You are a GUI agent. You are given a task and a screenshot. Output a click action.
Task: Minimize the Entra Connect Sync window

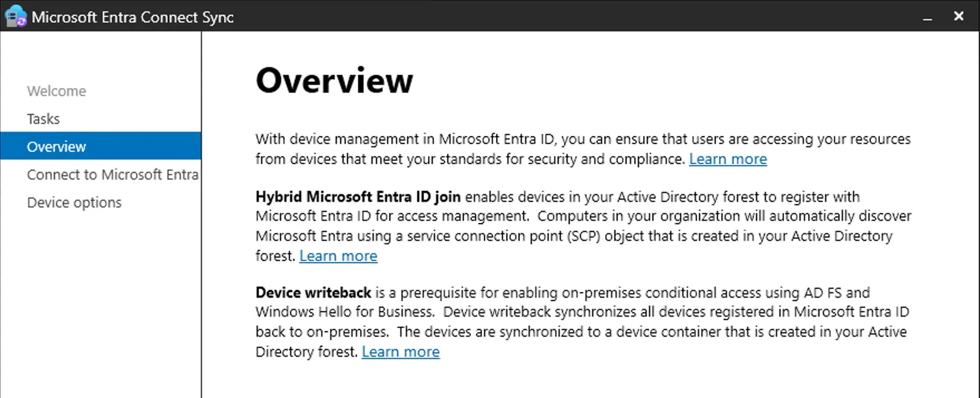click(928, 17)
